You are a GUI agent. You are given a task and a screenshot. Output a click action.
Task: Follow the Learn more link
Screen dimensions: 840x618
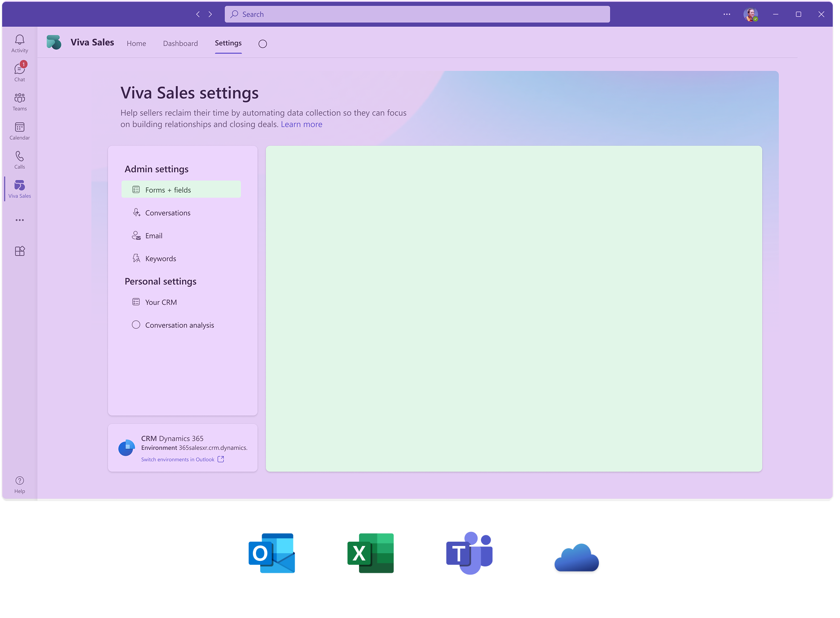point(302,124)
